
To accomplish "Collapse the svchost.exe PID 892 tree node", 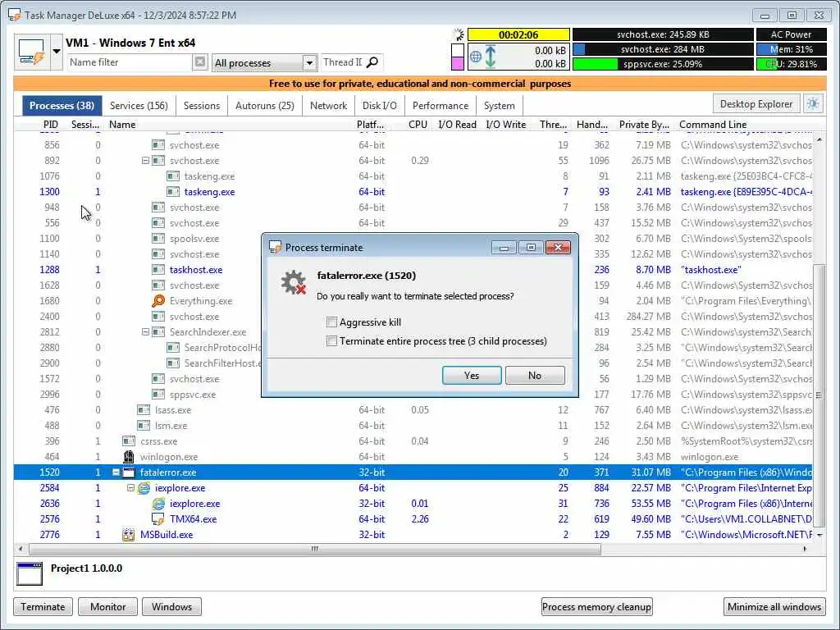I will tap(145, 161).
